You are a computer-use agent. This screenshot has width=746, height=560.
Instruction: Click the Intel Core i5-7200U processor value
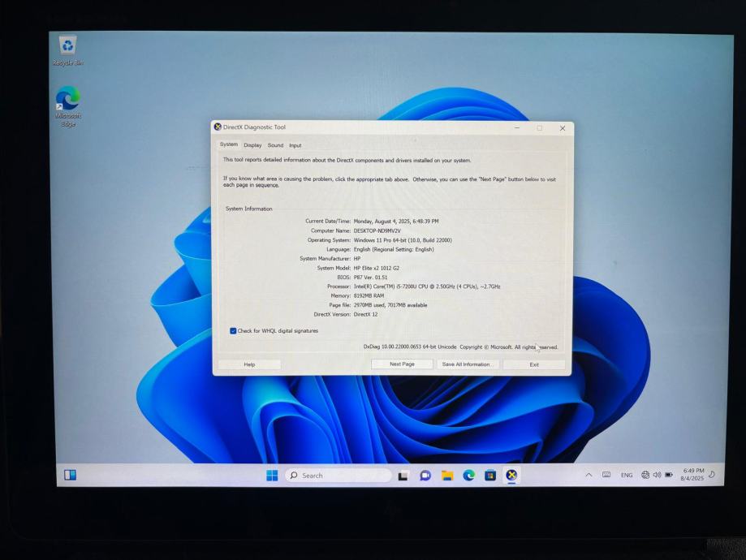pos(427,286)
